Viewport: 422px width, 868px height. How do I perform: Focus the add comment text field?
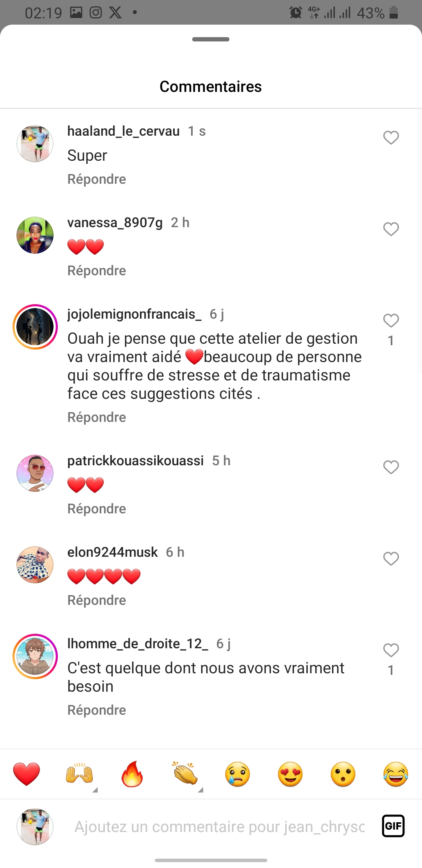(220, 827)
